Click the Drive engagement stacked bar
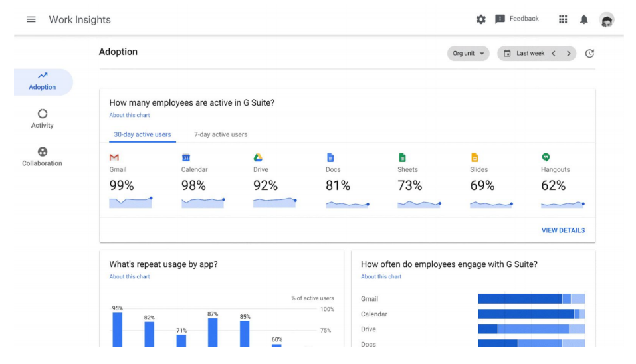This screenshot has height=364, width=636. click(532, 329)
